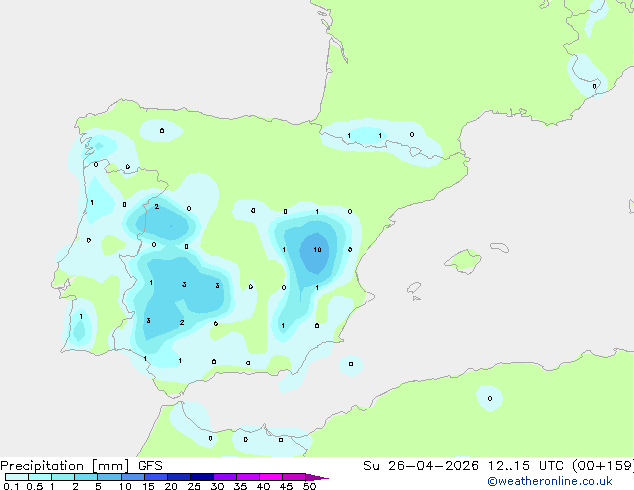Pick the legend swatch between 45 and 50

coord(294,477)
